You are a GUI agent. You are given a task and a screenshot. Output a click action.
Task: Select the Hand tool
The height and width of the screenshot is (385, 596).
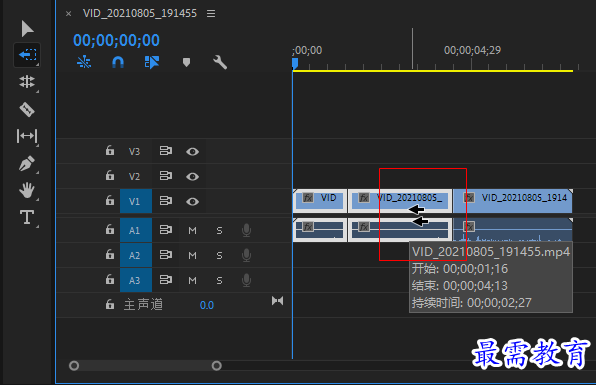pyautogui.click(x=27, y=190)
